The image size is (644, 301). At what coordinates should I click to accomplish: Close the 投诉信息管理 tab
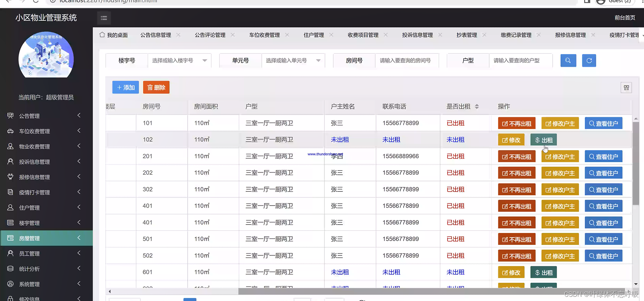(x=440, y=35)
